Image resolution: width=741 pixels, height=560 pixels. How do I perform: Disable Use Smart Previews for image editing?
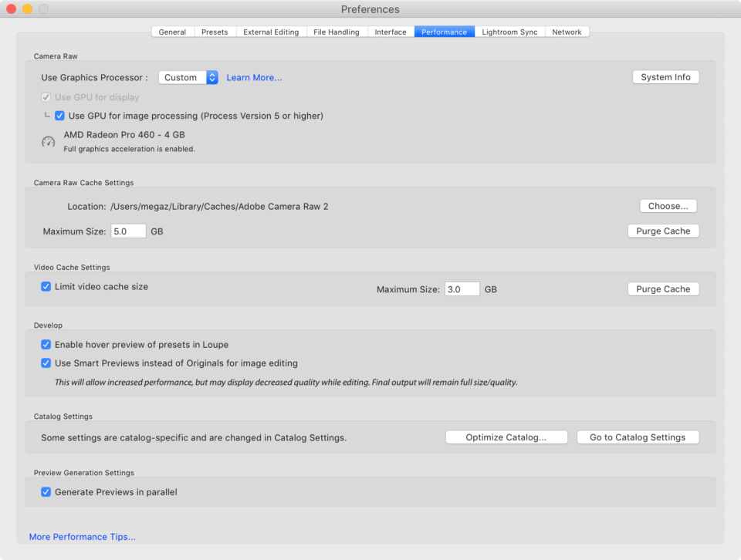pyautogui.click(x=46, y=363)
